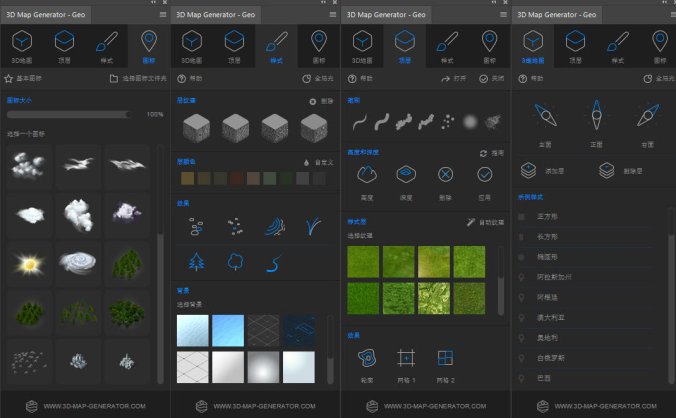The width and height of the screenshot is (676, 418).
Task: Click the 选择图标文件夹 button
Action: coord(134,78)
